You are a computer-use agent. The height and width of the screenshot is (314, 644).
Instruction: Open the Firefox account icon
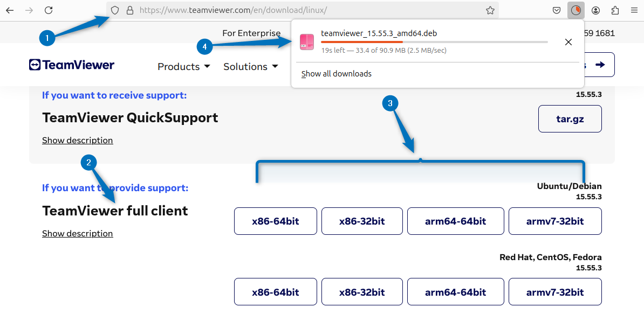point(595,10)
